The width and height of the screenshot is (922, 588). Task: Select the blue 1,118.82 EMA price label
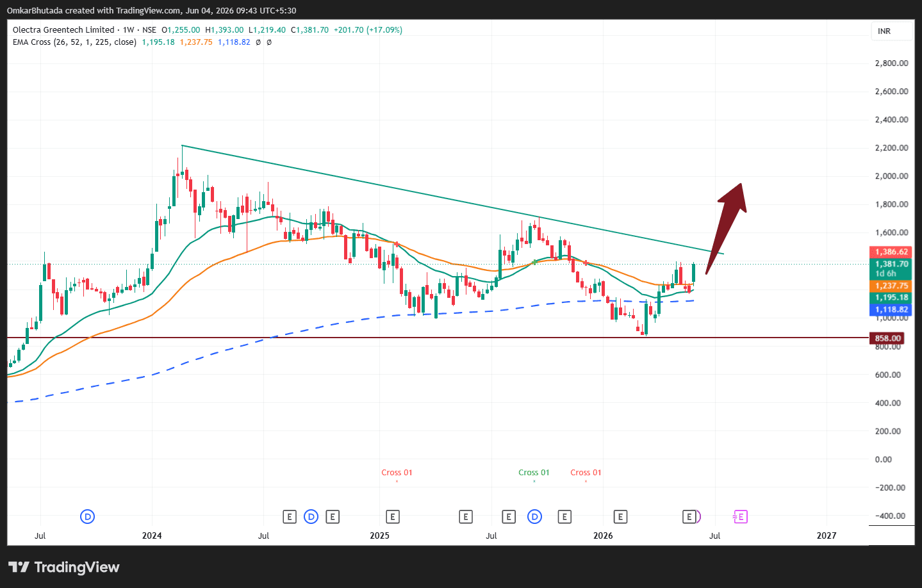click(891, 309)
